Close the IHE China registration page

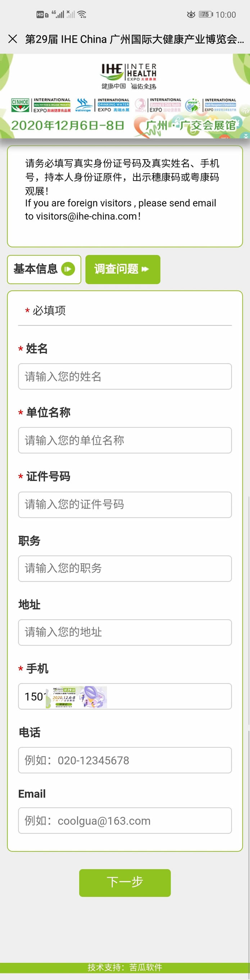point(13,39)
